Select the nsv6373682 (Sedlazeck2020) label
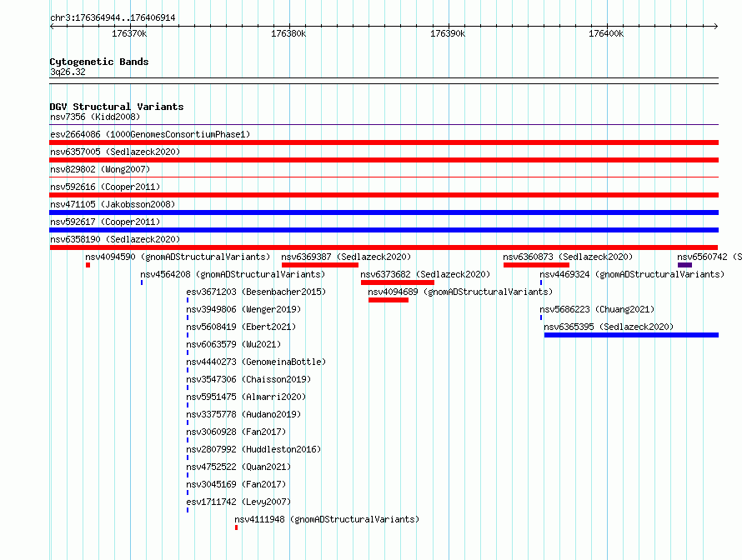This screenshot has width=742, height=560. (x=425, y=274)
